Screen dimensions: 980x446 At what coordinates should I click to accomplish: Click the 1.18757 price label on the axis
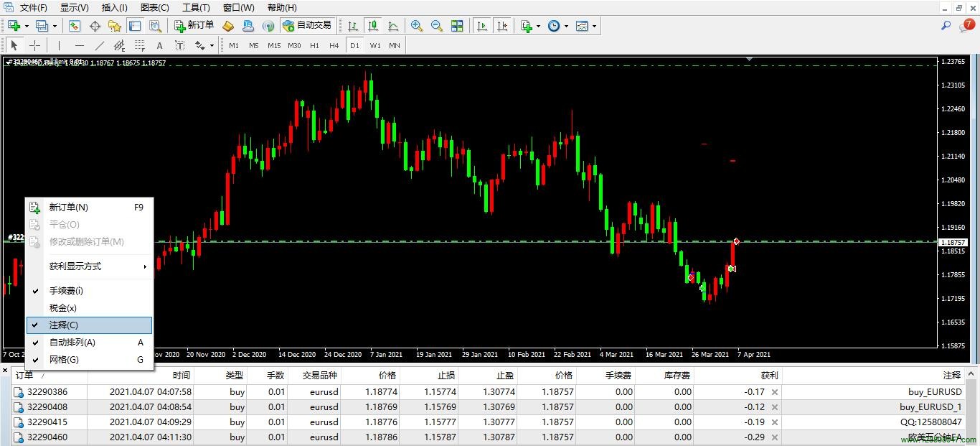pyautogui.click(x=953, y=243)
